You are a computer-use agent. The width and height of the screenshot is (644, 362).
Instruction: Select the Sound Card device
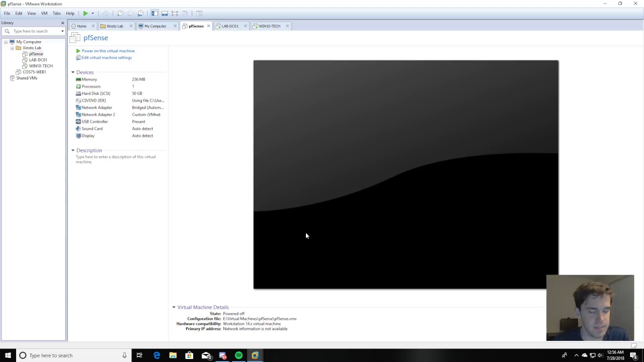point(120,129)
